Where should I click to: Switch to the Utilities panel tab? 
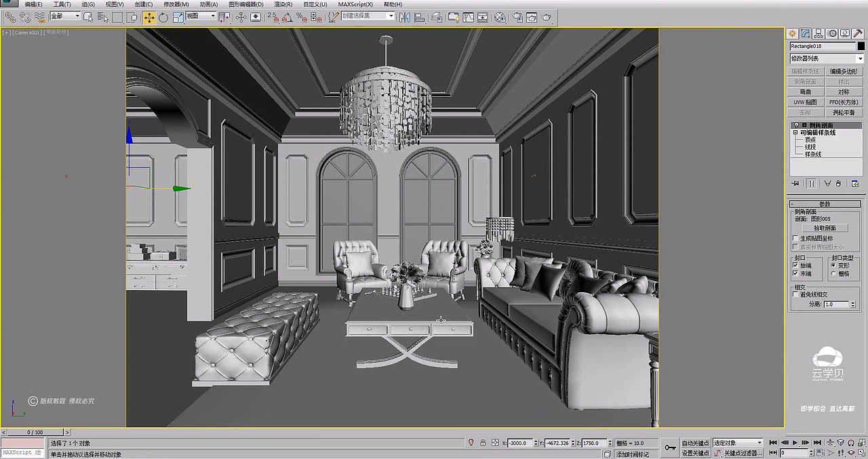[858, 33]
